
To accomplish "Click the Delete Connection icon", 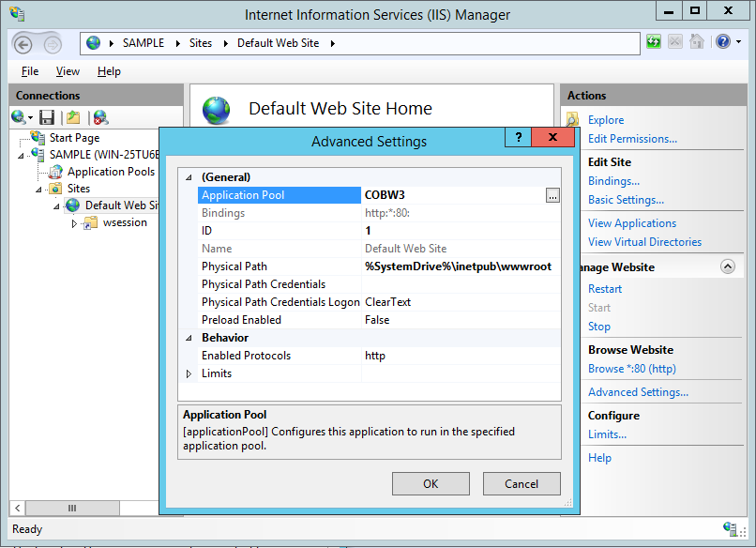I will pyautogui.click(x=100, y=117).
